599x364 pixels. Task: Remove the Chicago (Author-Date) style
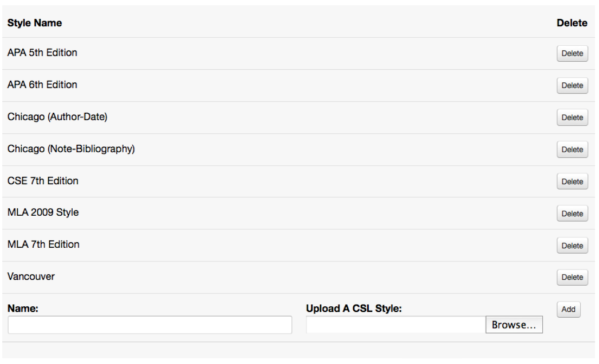click(572, 117)
